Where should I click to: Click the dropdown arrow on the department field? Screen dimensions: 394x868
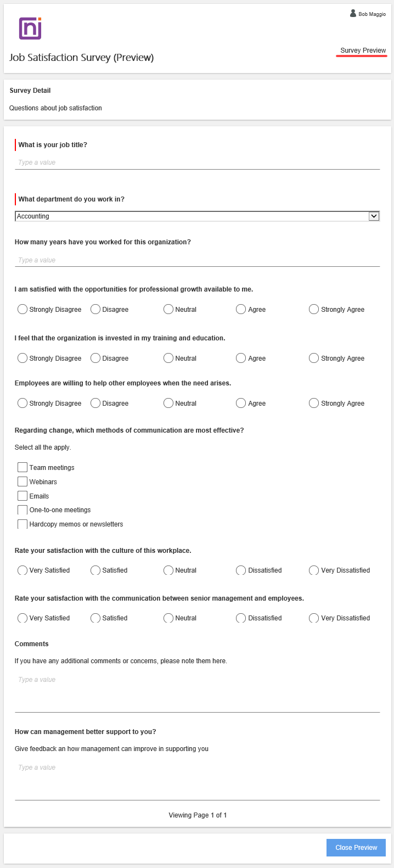(374, 216)
